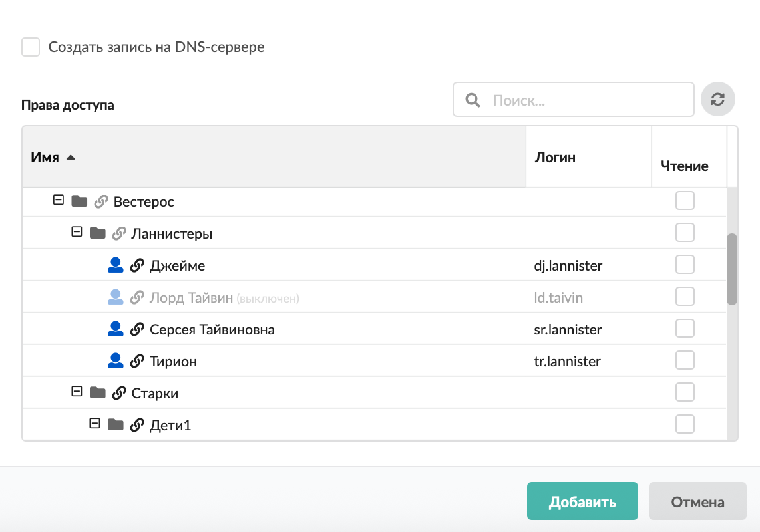Sort by the Имя column header
Screen dimensions: 760x532
tap(45, 158)
